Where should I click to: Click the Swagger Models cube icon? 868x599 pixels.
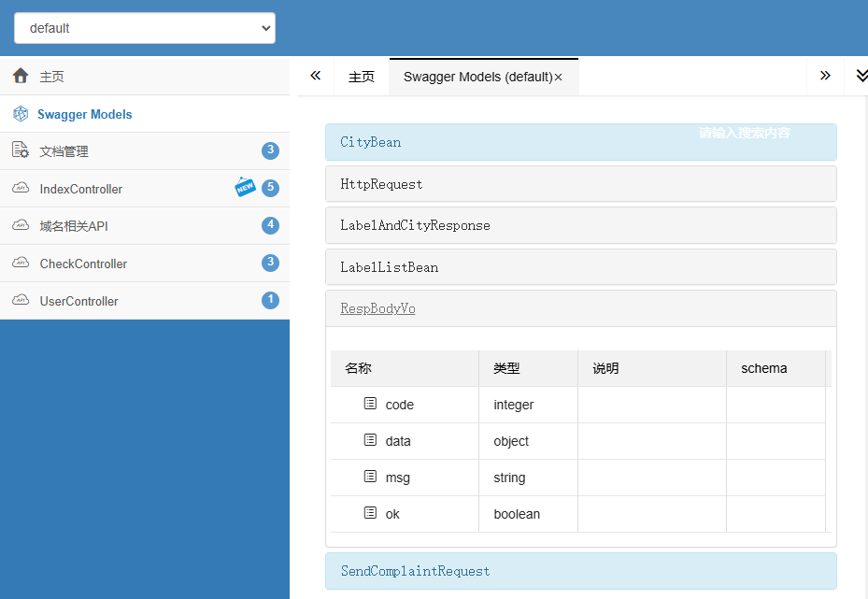coord(21,114)
